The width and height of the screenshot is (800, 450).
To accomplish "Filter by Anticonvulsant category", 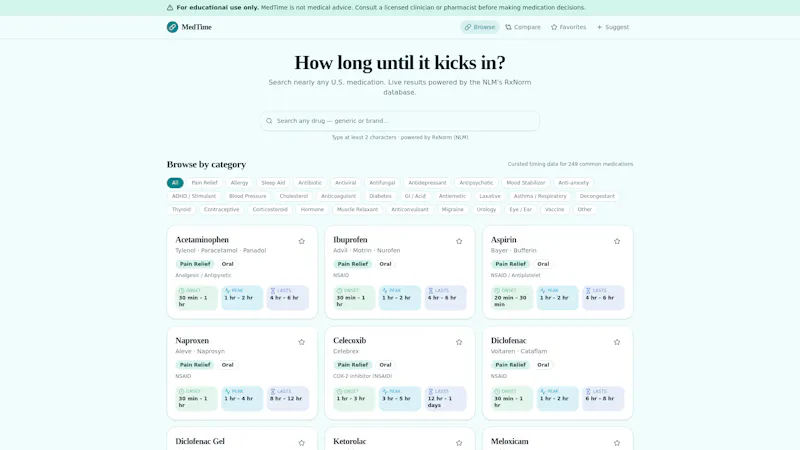I will [410, 209].
